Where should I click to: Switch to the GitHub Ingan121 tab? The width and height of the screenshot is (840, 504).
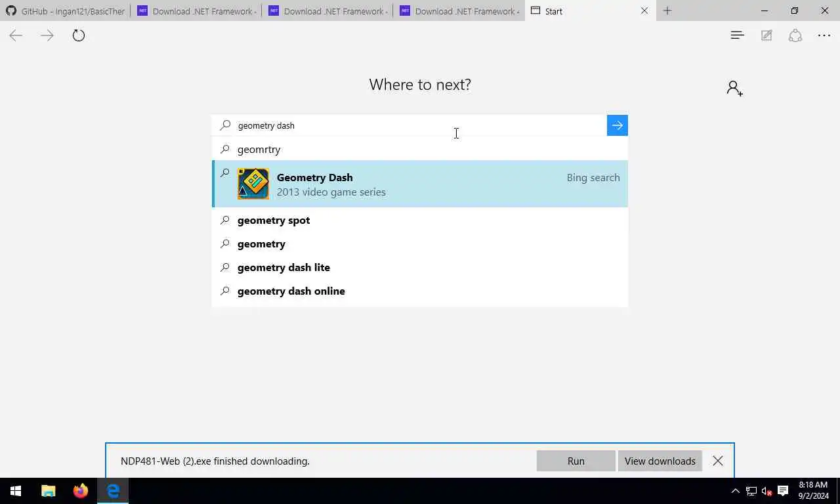[x=66, y=10]
